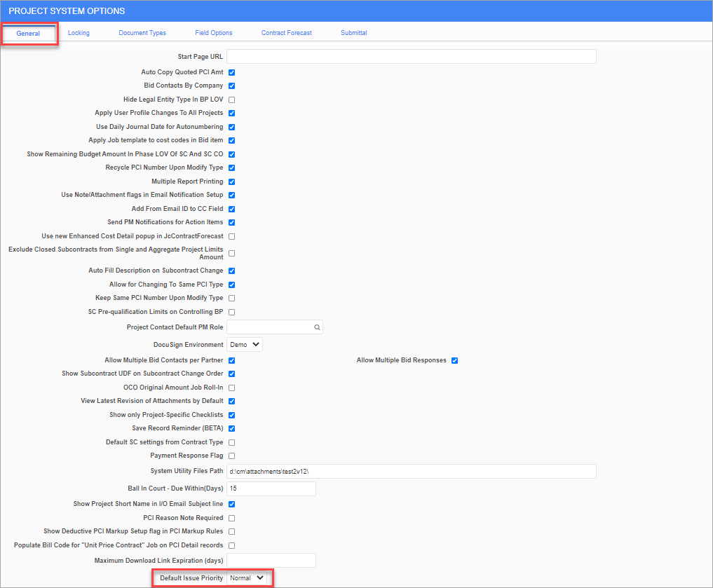
Task: Uncheck Show Remaining Budget Amount In Phase LOV
Action: click(232, 154)
